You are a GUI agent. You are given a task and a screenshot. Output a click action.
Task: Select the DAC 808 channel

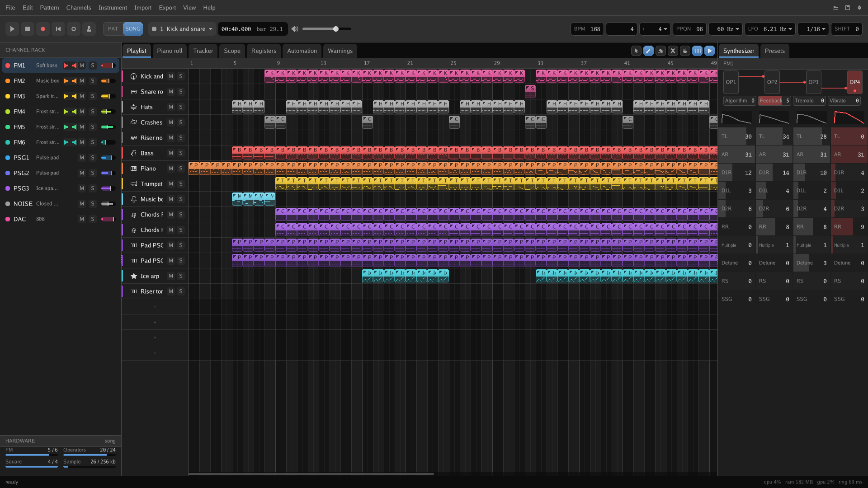pyautogui.click(x=60, y=219)
